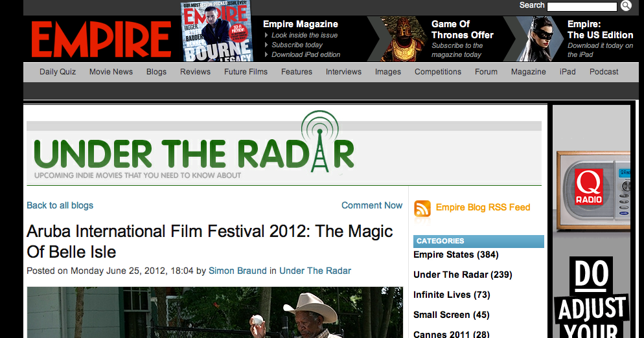644x338 pixels.
Task: Open the article title about Belle Isle
Action: tap(209, 242)
